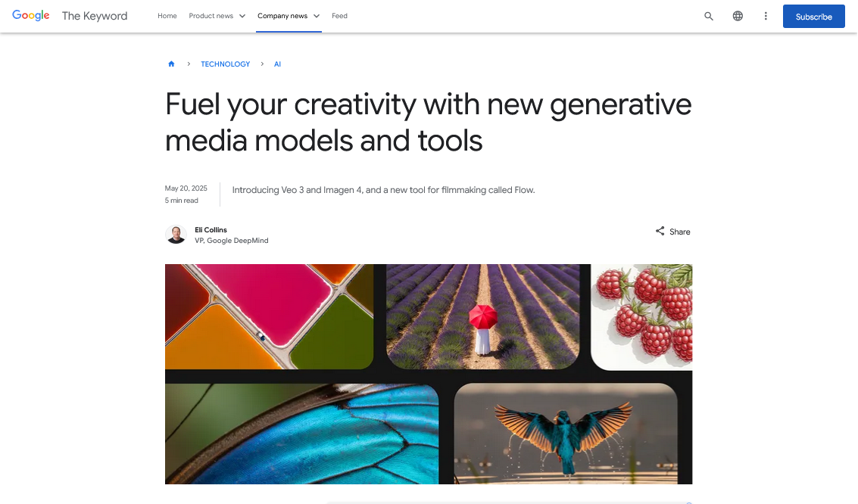Click the Eli Collins author name
Screen dimensions: 858x504
211,229
